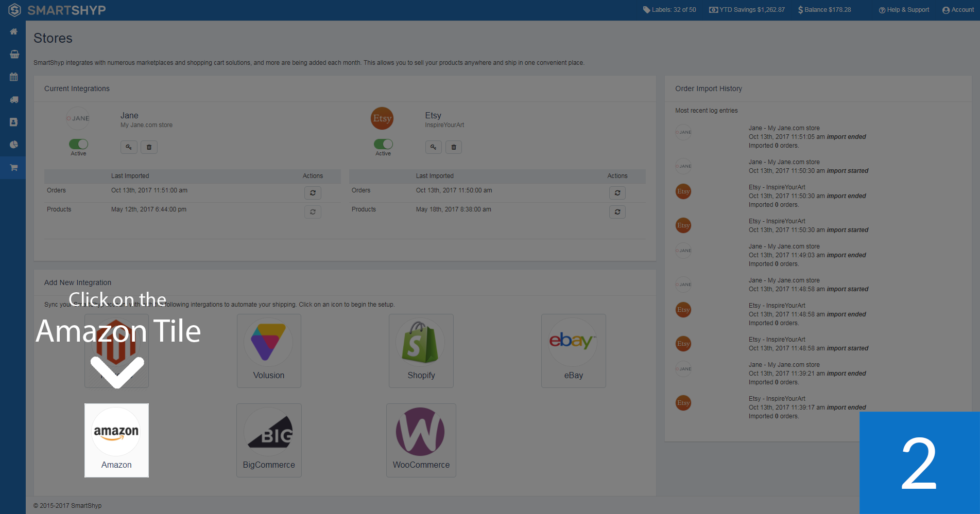Click the Etsy log entry at 11:39:17 am import ended
The image size is (980, 514).
point(807,407)
